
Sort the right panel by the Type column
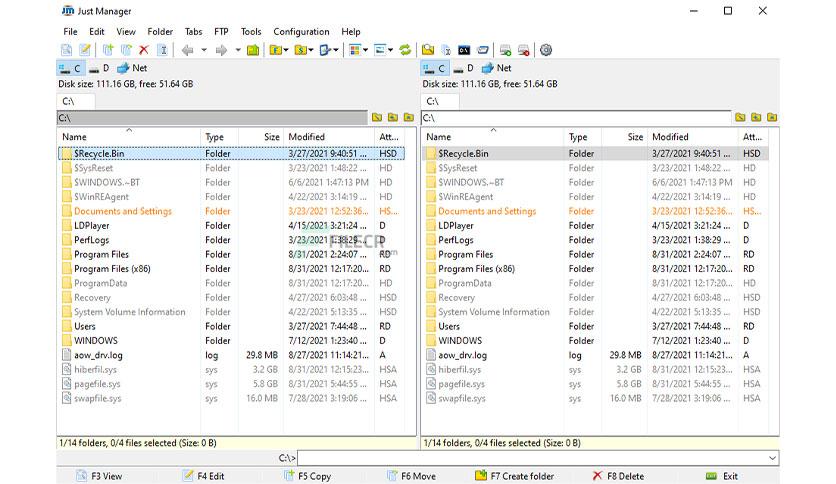(583, 137)
